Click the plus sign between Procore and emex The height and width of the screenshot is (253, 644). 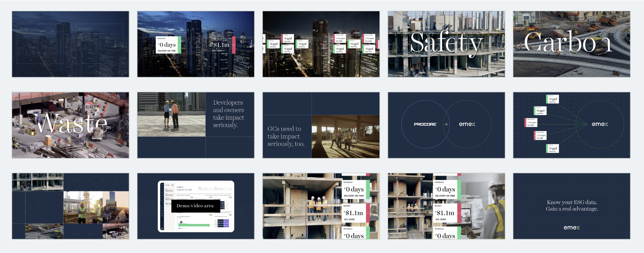click(446, 124)
